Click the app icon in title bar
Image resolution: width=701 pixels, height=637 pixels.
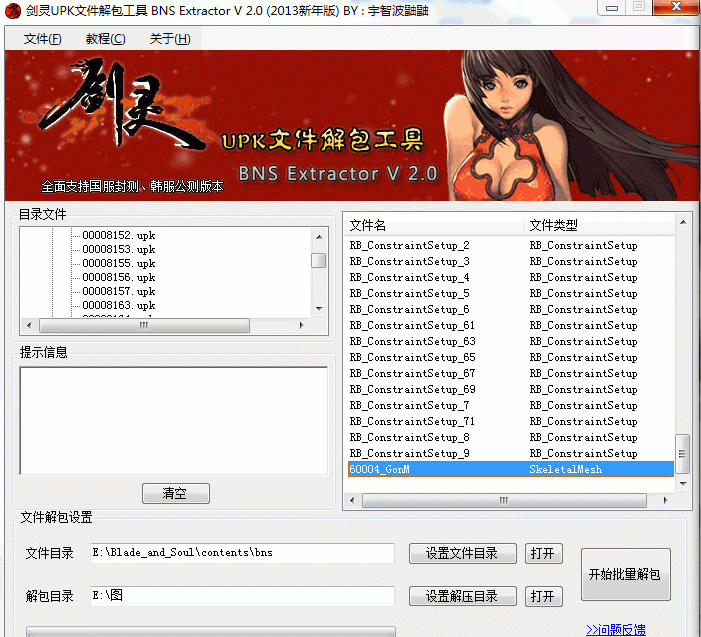pos(13,11)
